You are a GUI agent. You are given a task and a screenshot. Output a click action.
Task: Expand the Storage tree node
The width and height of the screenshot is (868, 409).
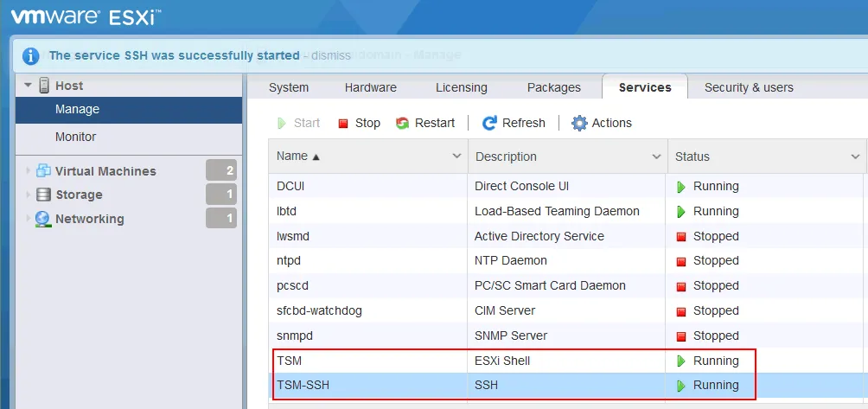(28, 195)
